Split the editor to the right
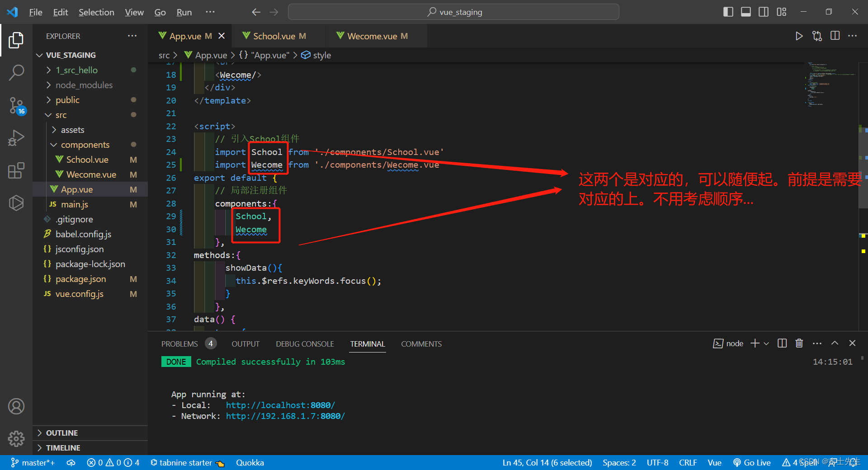 click(x=835, y=36)
